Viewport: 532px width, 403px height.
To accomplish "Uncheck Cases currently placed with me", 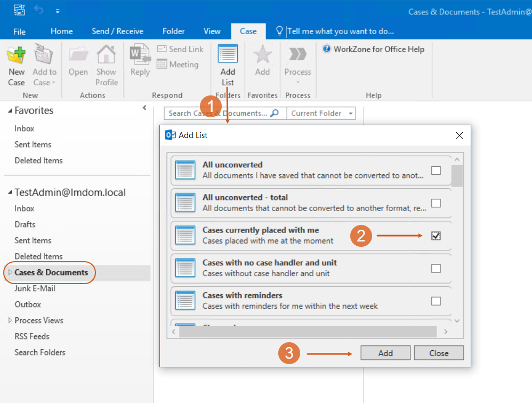I will (x=436, y=236).
